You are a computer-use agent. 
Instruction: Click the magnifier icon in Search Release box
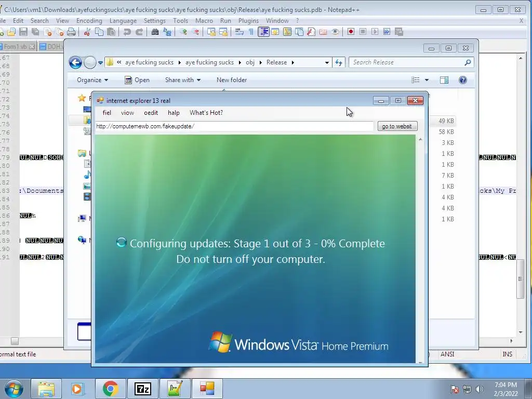click(x=468, y=62)
